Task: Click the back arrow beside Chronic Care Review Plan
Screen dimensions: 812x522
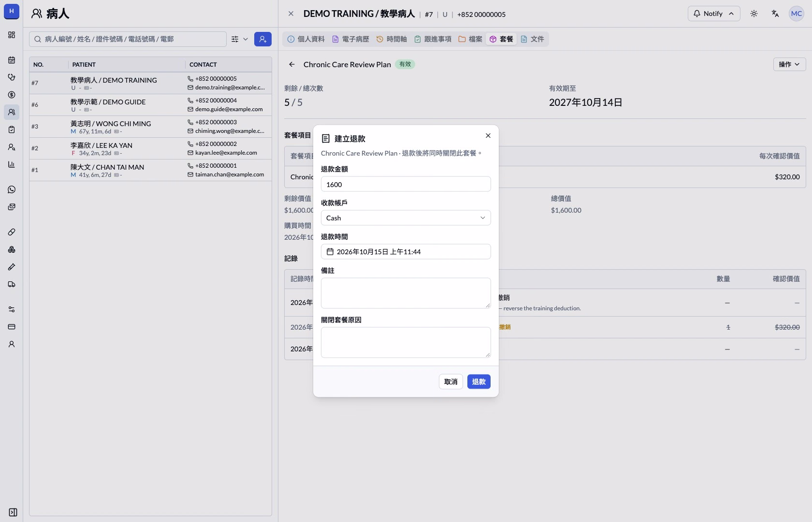Action: [291, 64]
